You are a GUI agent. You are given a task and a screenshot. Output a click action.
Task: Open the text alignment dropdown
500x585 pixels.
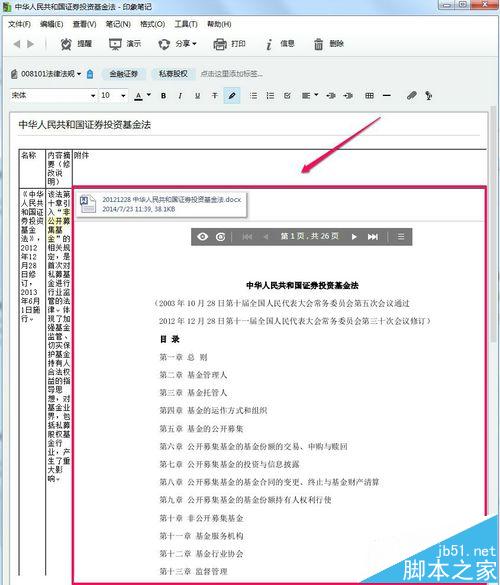point(310,96)
